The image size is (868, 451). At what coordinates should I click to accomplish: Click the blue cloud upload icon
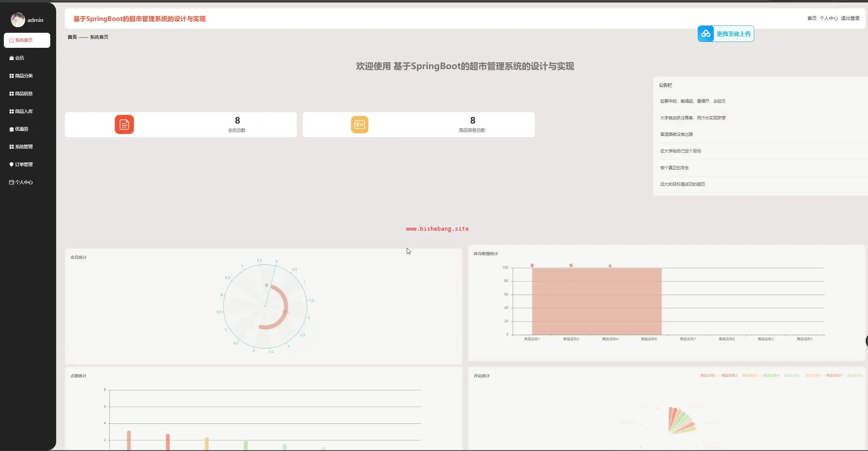[706, 34]
